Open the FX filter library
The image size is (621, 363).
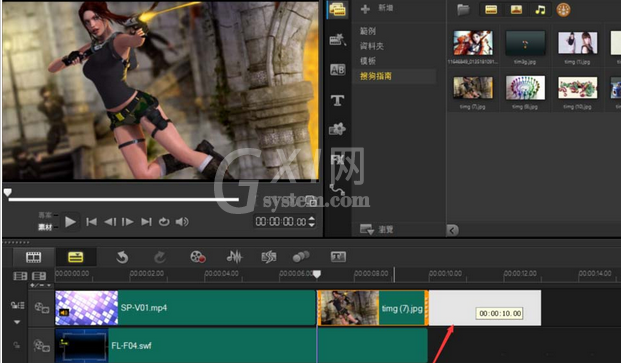337,159
